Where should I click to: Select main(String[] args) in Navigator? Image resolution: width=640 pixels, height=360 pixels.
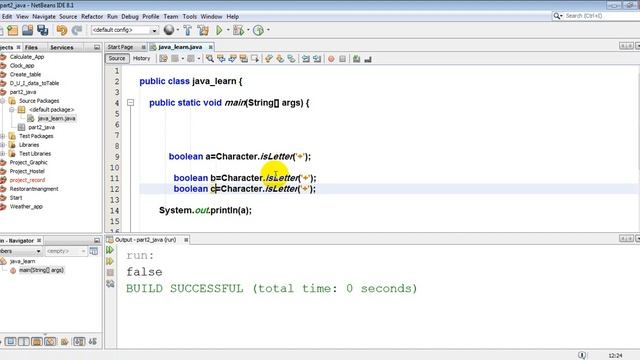click(41, 270)
